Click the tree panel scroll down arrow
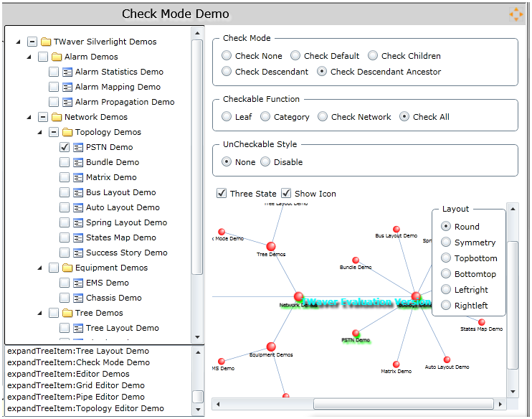The image size is (532, 419). 197,337
